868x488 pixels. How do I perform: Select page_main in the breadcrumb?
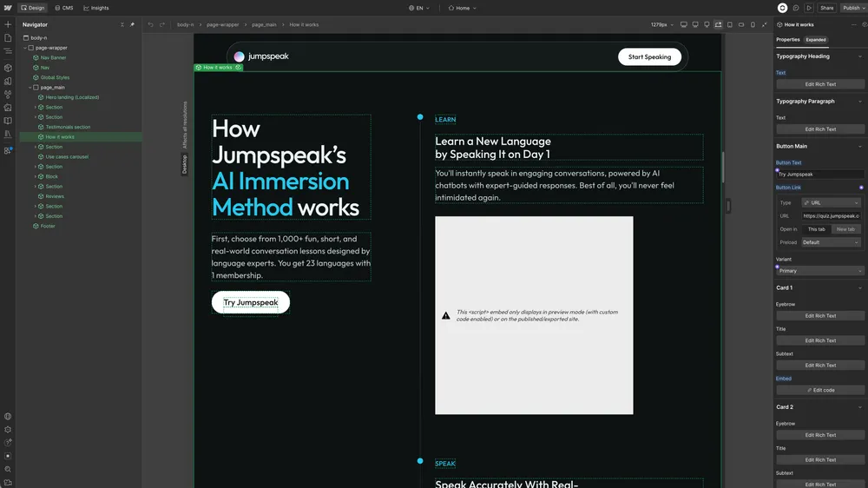[264, 24]
